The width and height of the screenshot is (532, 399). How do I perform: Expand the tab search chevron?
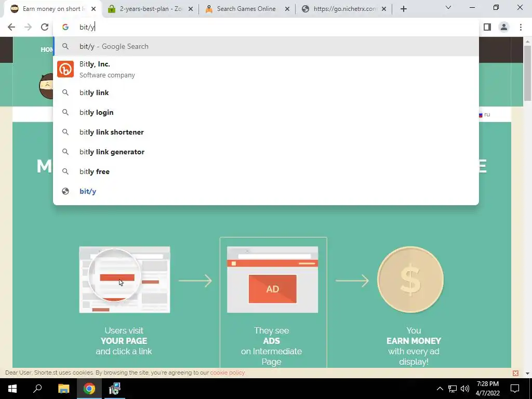(448, 7)
